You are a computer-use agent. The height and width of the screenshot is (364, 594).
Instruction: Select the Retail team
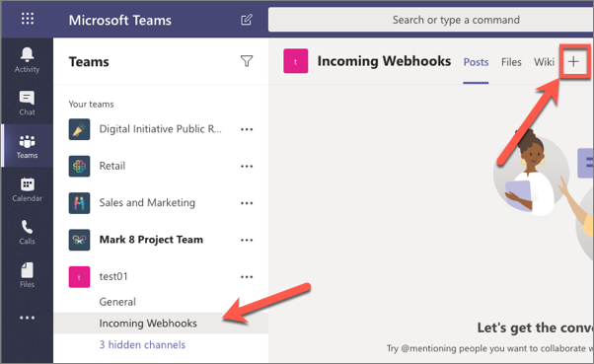(x=112, y=166)
